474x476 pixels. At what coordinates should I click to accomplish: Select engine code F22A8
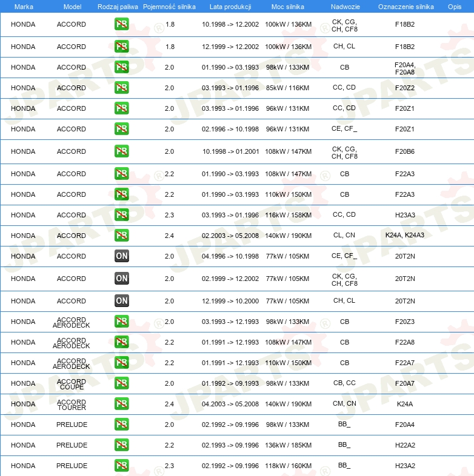pos(405,342)
